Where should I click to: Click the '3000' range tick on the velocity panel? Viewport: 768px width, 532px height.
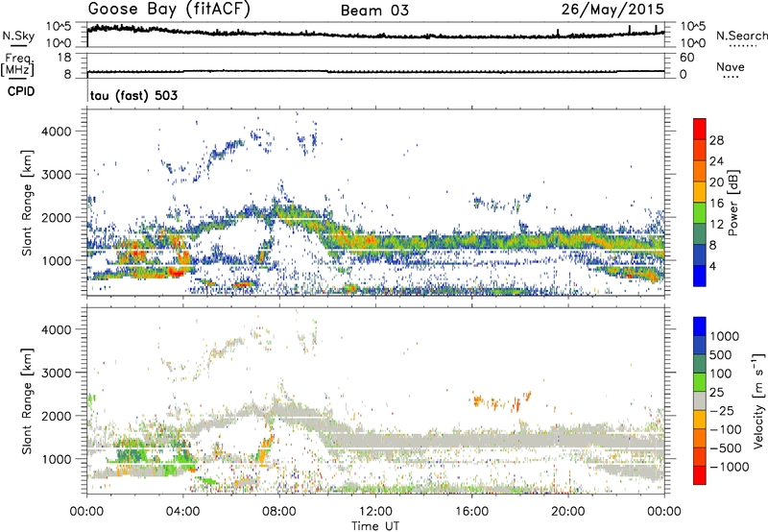[x=57, y=373]
